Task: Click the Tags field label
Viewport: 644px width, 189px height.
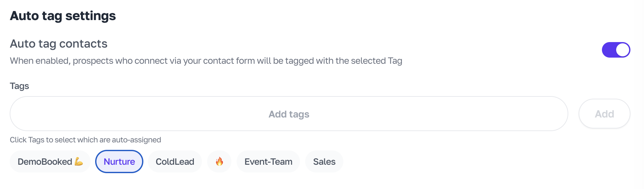Action: point(19,86)
